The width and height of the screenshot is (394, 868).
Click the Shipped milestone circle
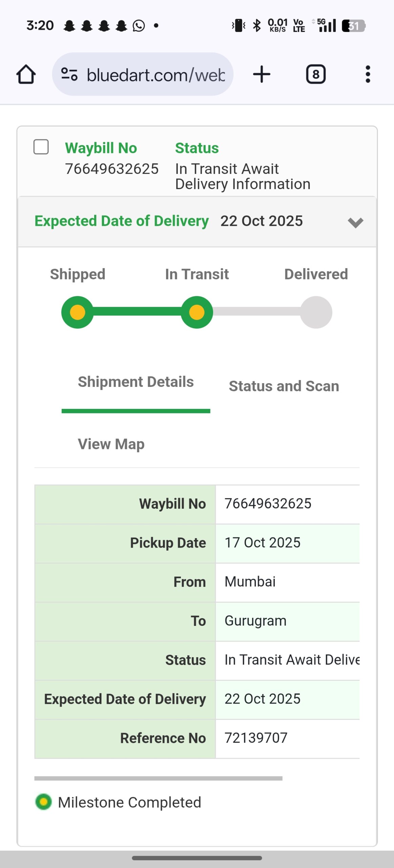click(x=77, y=312)
